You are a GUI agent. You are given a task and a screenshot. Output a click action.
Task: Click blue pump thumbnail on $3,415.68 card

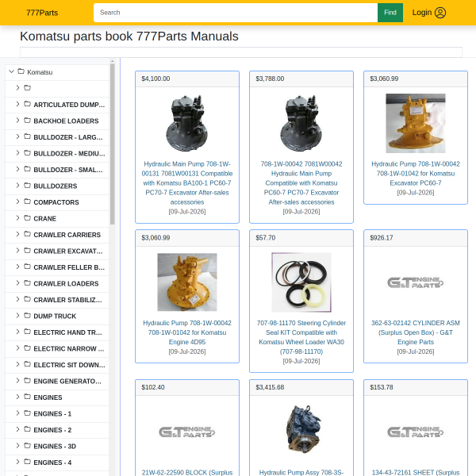pos(302,429)
